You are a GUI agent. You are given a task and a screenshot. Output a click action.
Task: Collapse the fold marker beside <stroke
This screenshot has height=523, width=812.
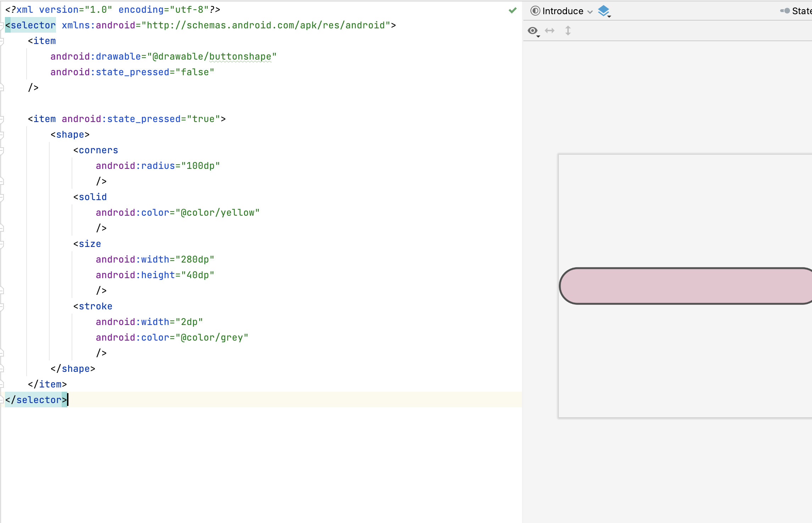2,307
